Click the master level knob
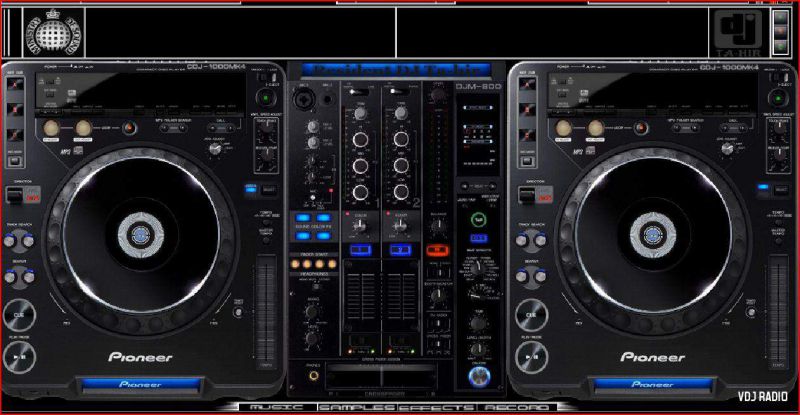This screenshot has height=415, width=800. click(x=437, y=95)
